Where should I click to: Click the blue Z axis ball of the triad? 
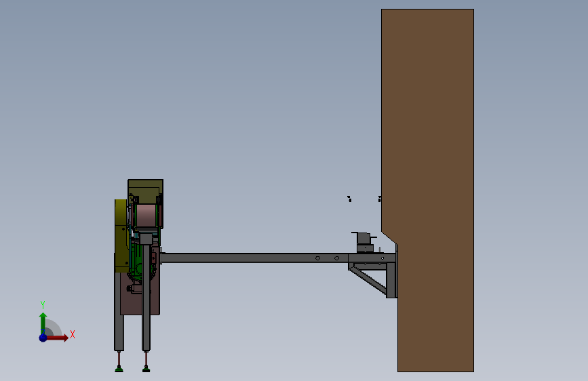(x=43, y=338)
